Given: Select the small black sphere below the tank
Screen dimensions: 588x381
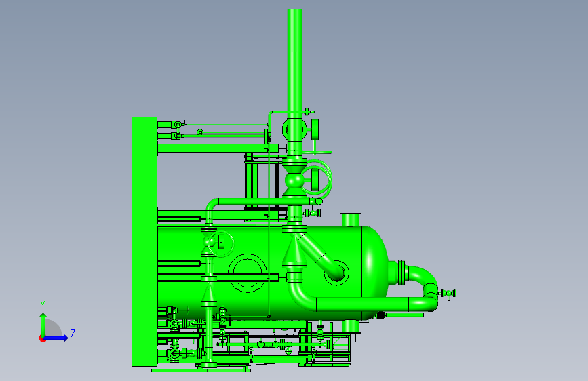Looking at the screenshot, I should point(381,315).
